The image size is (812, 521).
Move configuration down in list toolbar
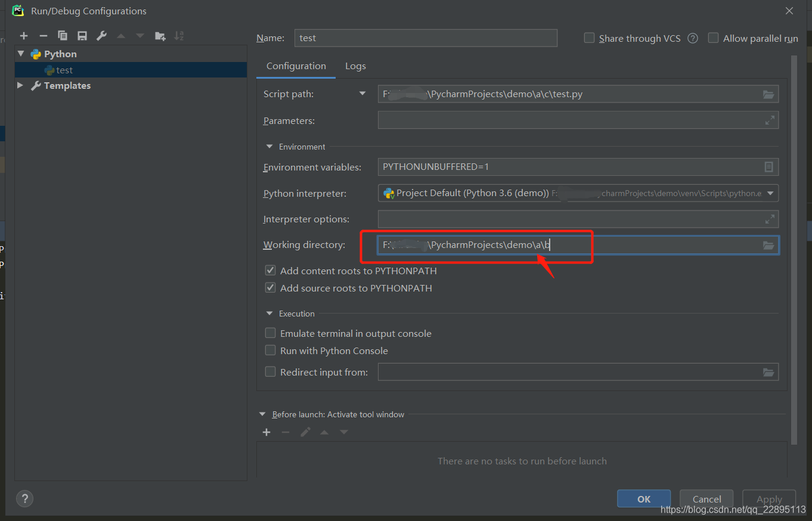click(x=140, y=36)
